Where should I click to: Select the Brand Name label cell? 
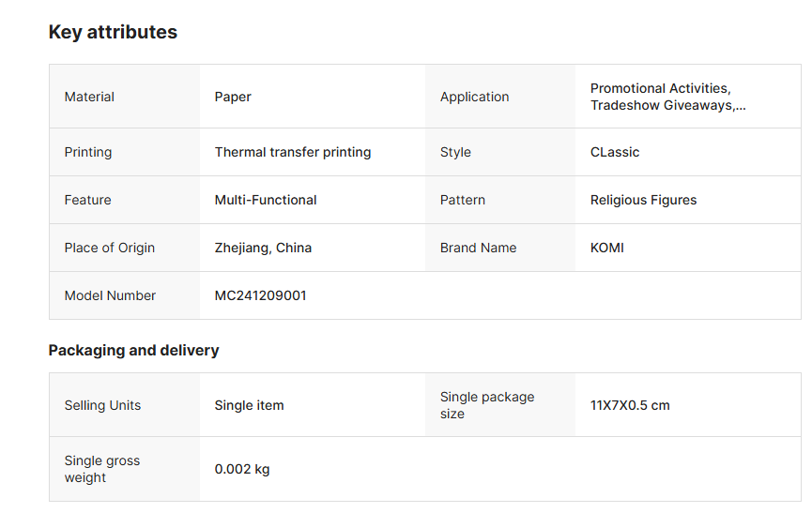tap(478, 248)
